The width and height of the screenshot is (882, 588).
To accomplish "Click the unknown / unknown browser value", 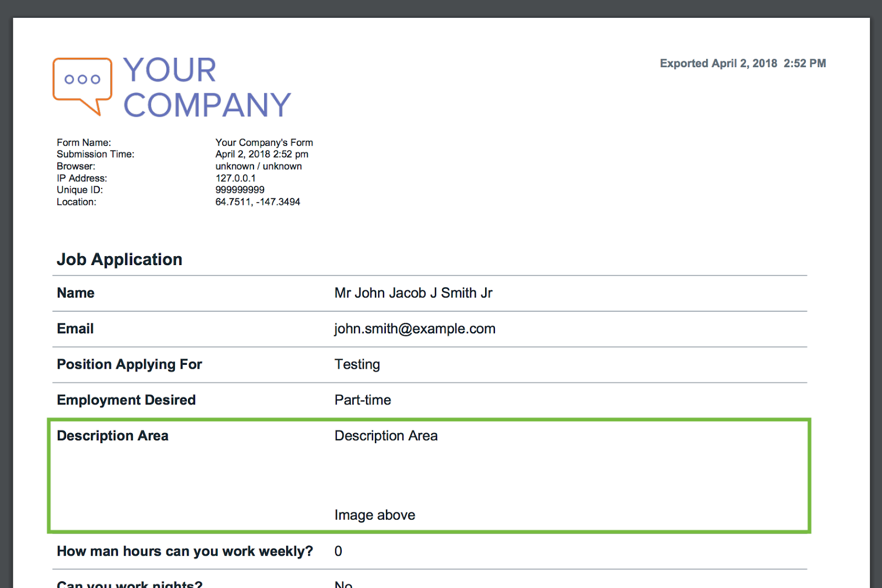I will click(259, 166).
